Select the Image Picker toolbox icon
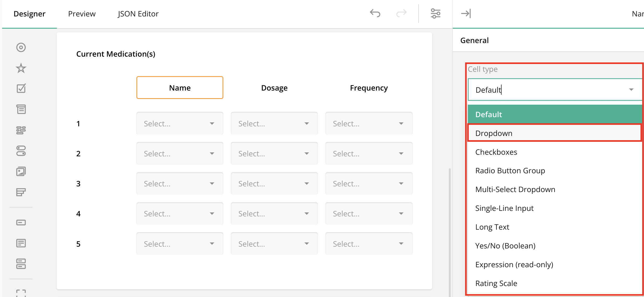Viewport: 644px width, 297px height. tap(21, 171)
